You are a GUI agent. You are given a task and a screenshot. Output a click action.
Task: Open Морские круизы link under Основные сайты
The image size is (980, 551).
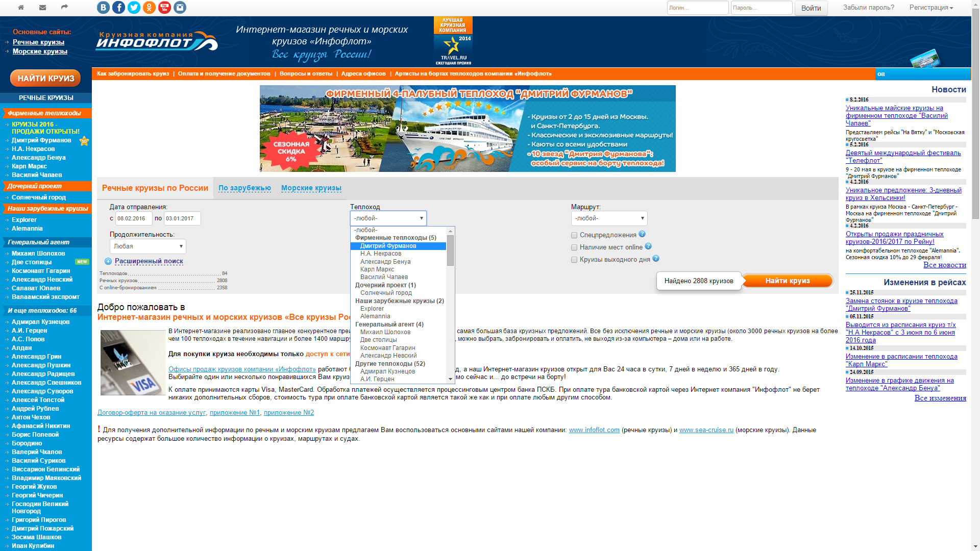40,52
